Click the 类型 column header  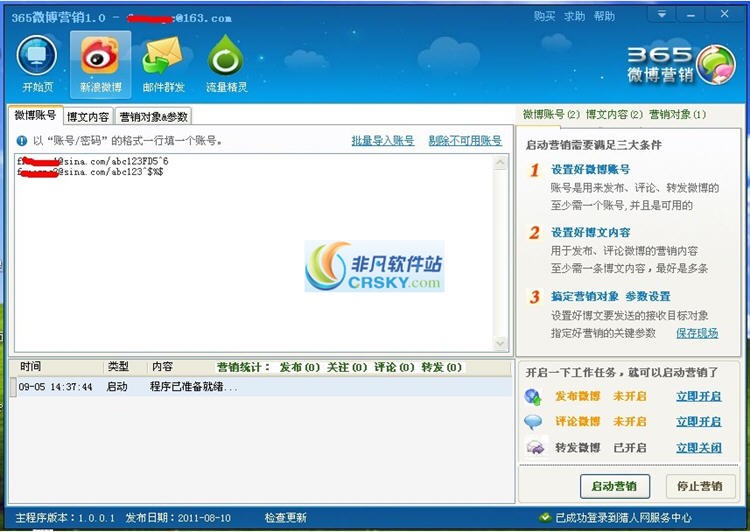coord(118,367)
